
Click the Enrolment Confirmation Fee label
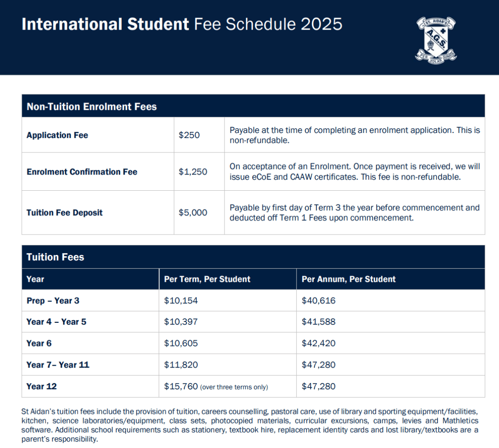[82, 172]
